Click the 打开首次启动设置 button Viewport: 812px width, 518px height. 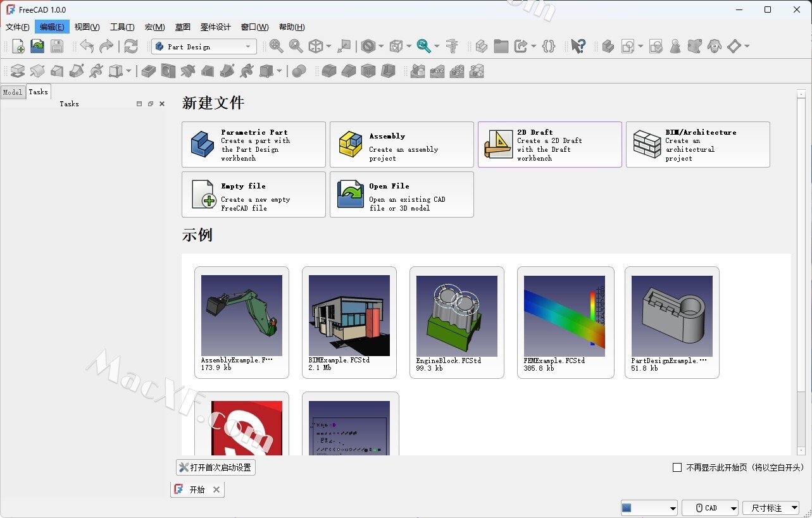coord(216,467)
